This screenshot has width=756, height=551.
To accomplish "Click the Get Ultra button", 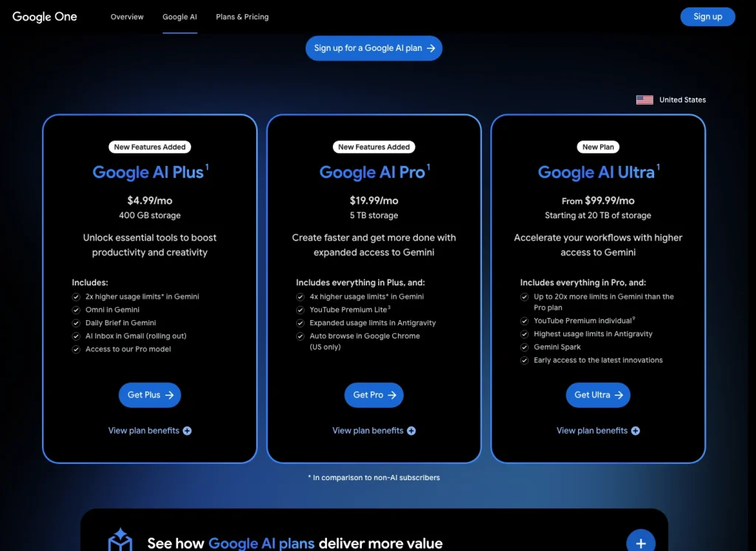I will click(x=598, y=395).
